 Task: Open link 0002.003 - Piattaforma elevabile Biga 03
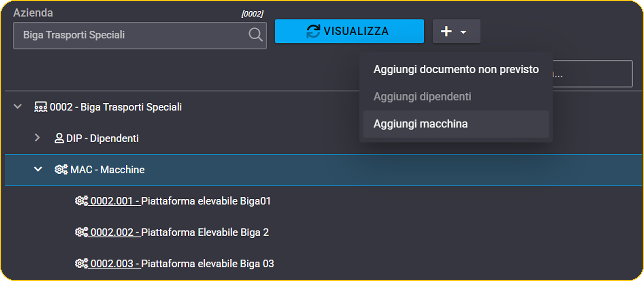[x=182, y=264]
